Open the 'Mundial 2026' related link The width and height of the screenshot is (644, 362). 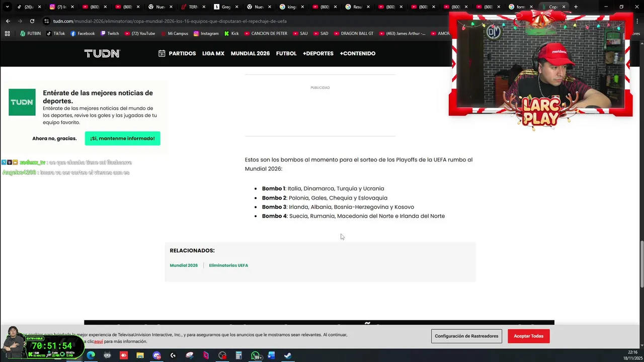184,265
